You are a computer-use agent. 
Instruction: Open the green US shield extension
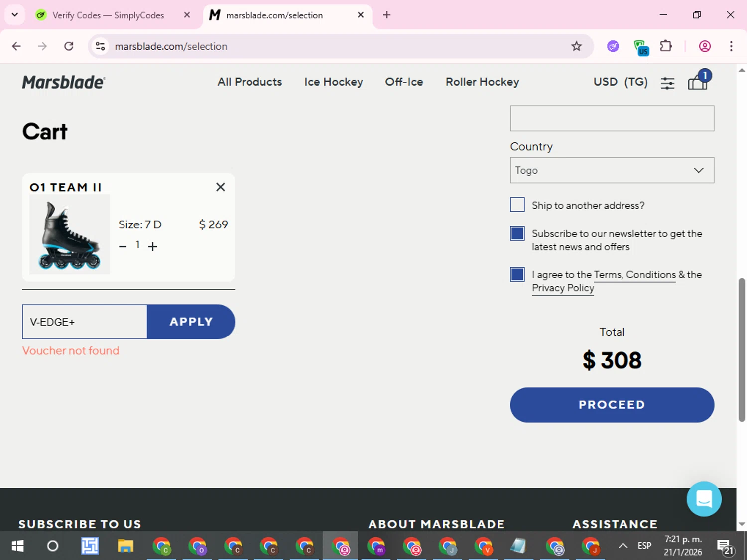640,47
